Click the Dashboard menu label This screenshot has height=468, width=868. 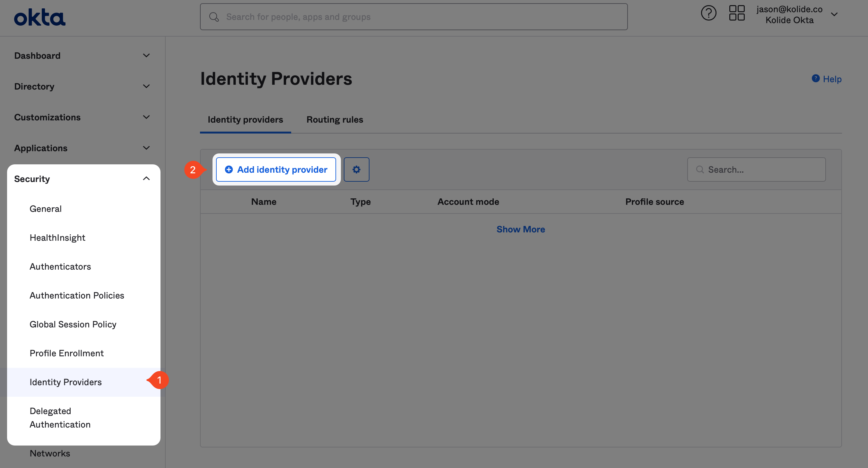pyautogui.click(x=38, y=56)
